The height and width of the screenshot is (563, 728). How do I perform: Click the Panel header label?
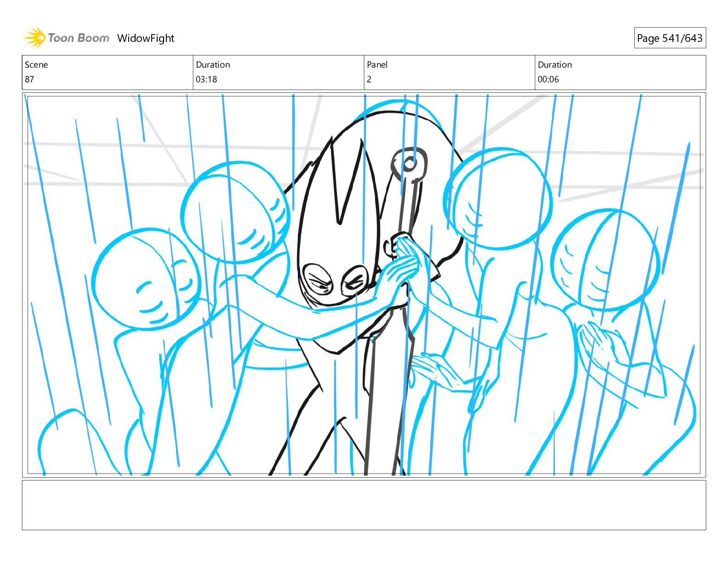coord(377,64)
